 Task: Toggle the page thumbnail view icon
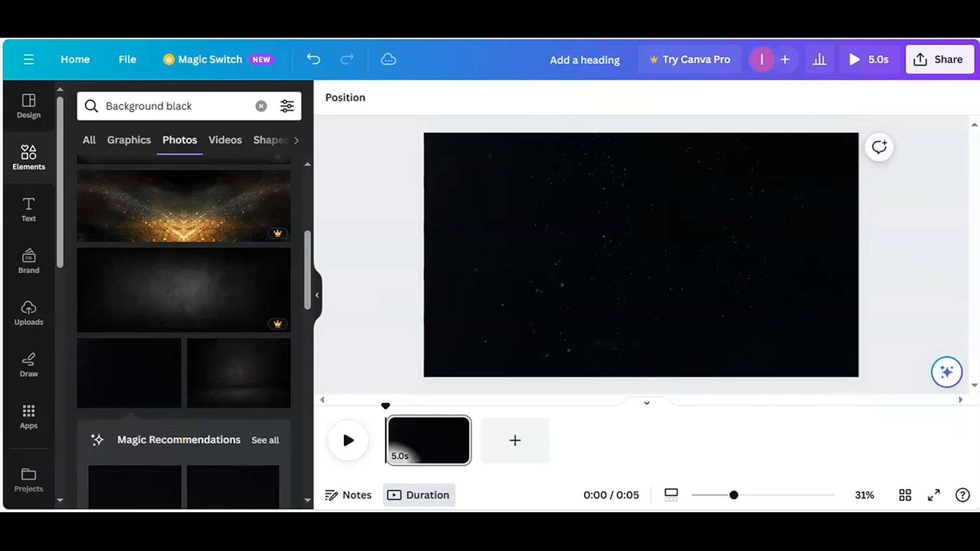[x=671, y=495]
